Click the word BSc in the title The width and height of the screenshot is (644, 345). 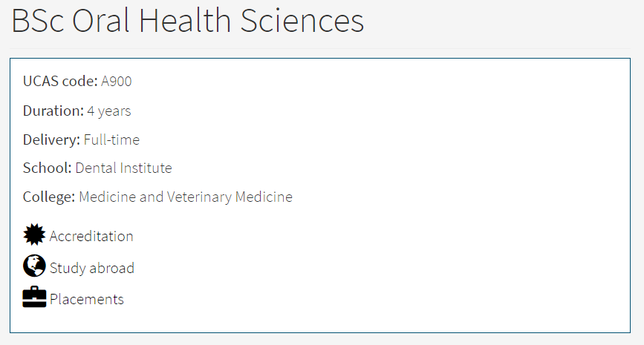click(38, 21)
